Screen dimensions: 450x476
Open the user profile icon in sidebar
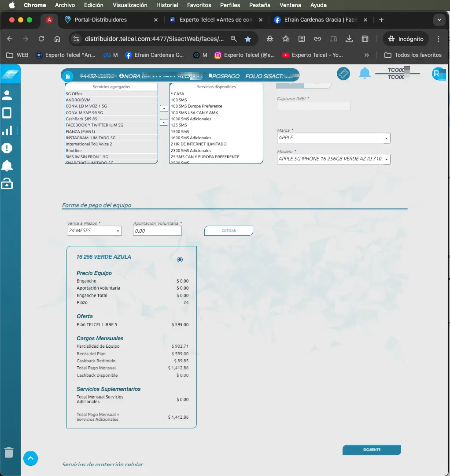(7, 95)
